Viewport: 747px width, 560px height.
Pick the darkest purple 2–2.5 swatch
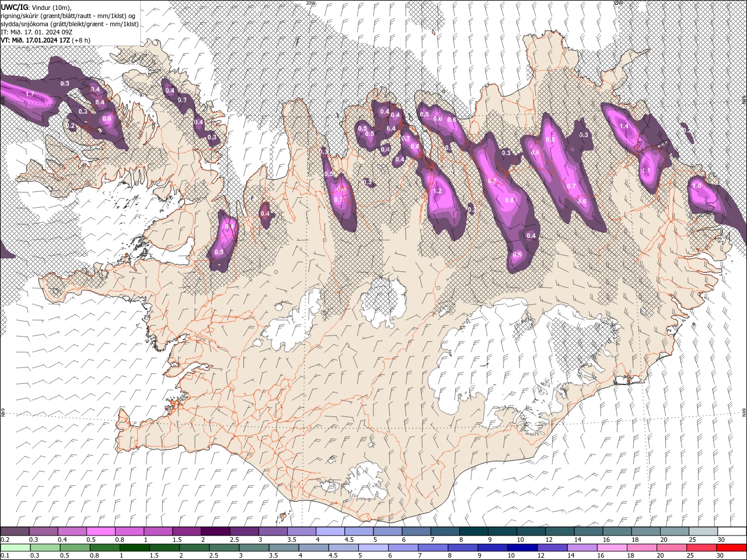(x=215, y=531)
